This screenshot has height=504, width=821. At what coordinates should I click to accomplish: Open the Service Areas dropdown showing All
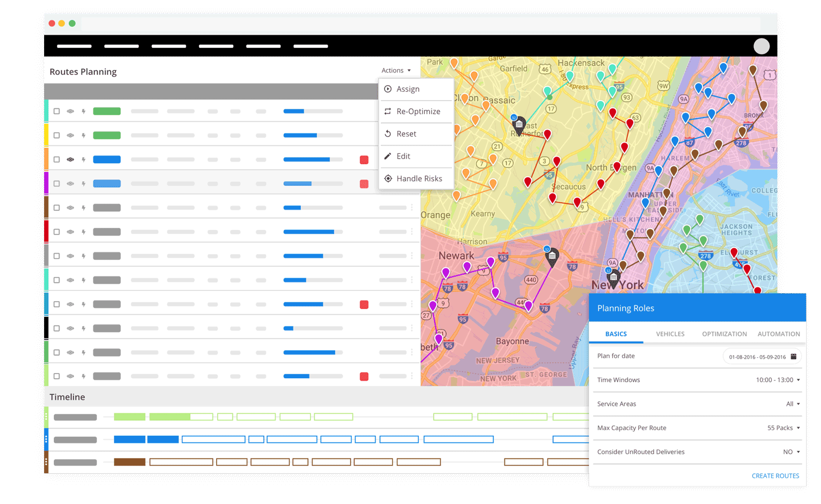[x=793, y=404]
